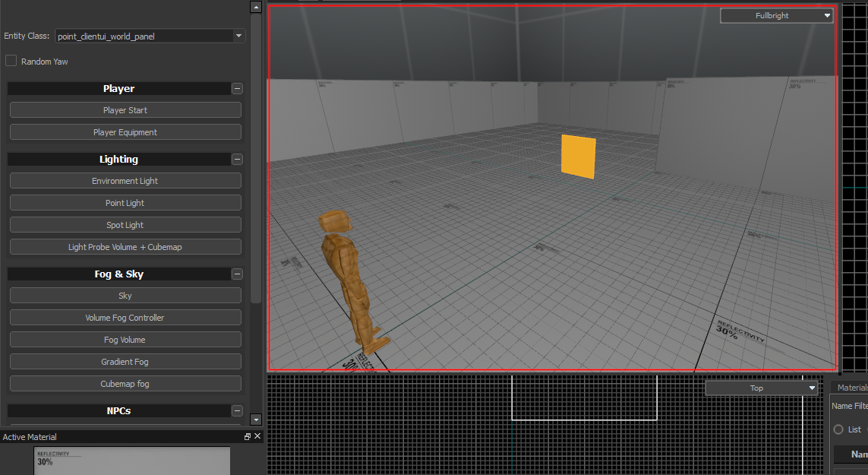The image size is (868, 475).
Task: Click the Fog Volume button
Action: pyautogui.click(x=125, y=340)
